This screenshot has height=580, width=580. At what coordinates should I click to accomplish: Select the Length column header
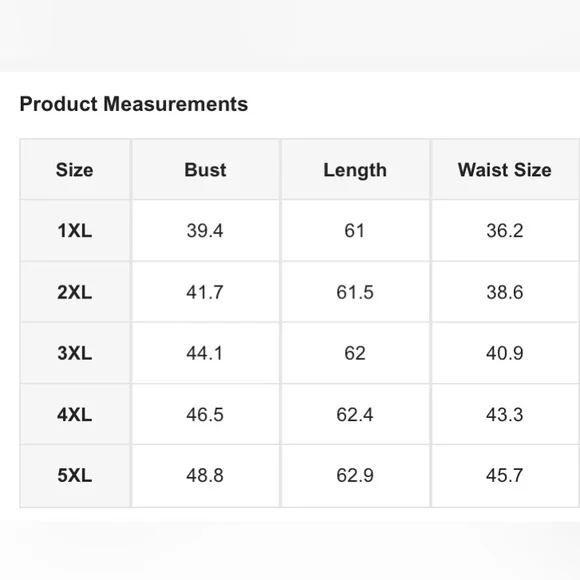click(355, 170)
